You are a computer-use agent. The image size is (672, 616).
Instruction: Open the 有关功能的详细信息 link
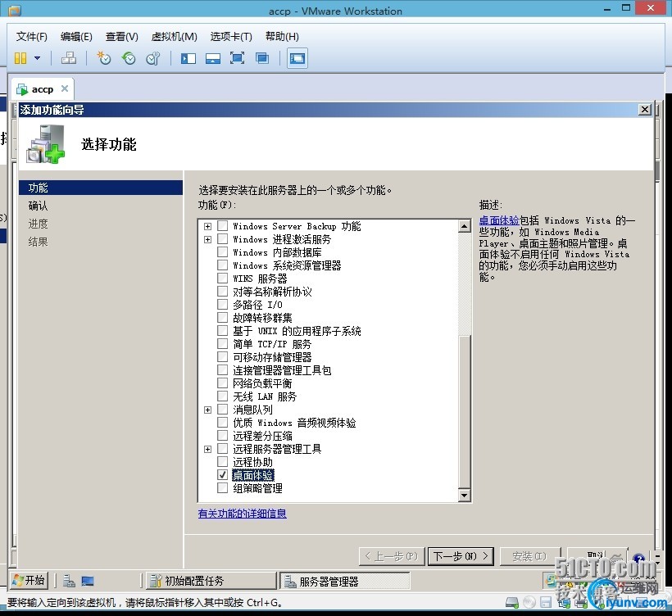(242, 514)
